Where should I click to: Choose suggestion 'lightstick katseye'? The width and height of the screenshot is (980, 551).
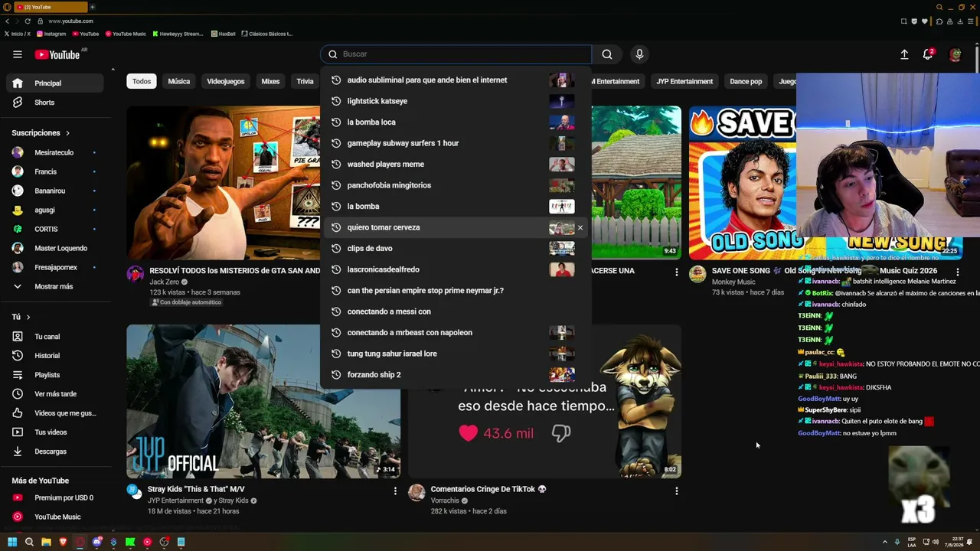coord(456,101)
